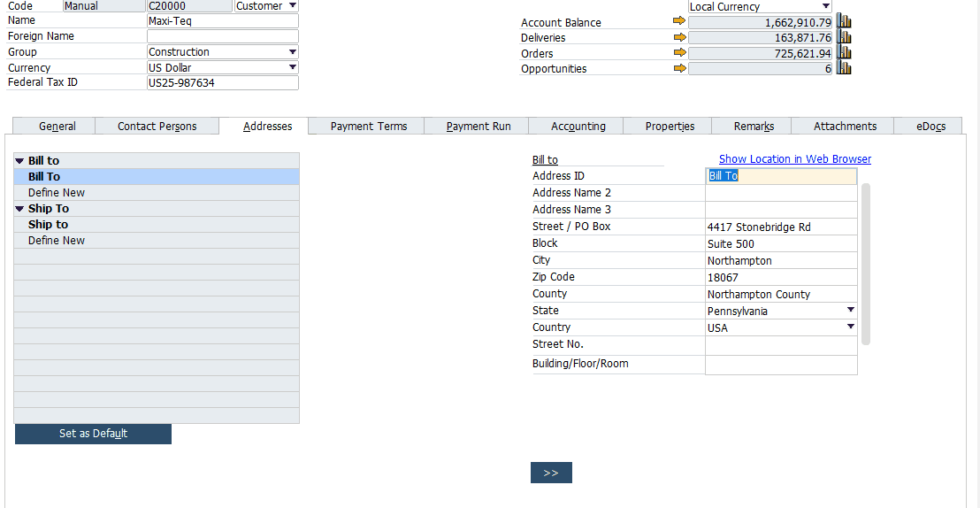Click the Set as Default button

click(x=93, y=434)
